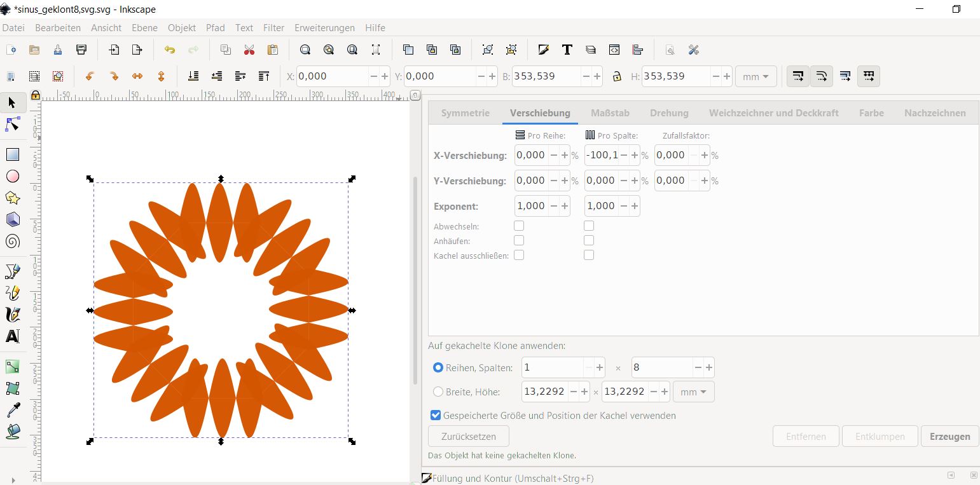Toggle the width-height lock icon

(616, 76)
